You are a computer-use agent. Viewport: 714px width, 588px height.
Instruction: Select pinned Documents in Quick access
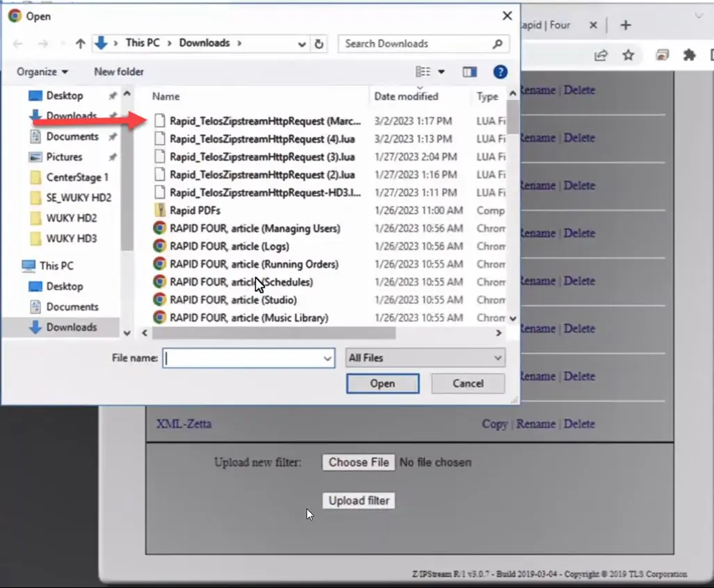click(72, 136)
